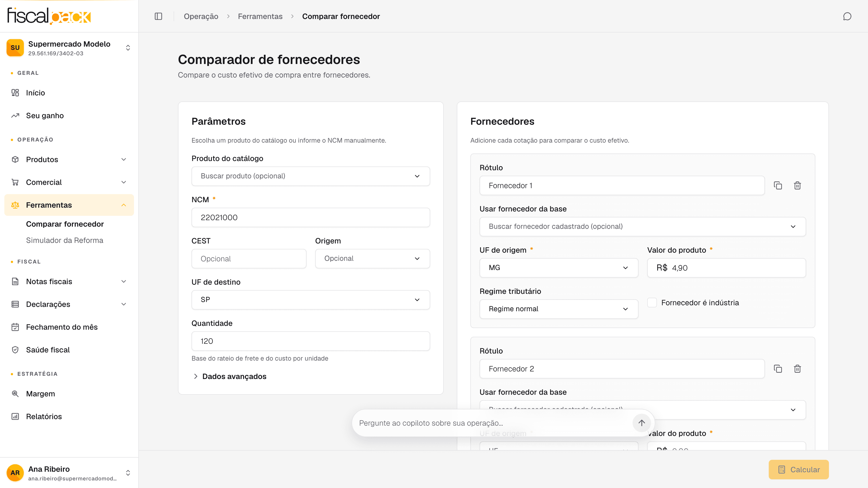Image resolution: width=868 pixels, height=488 pixels.
Task: Open 'Fechamento do mês' menu item
Action: 69,327
